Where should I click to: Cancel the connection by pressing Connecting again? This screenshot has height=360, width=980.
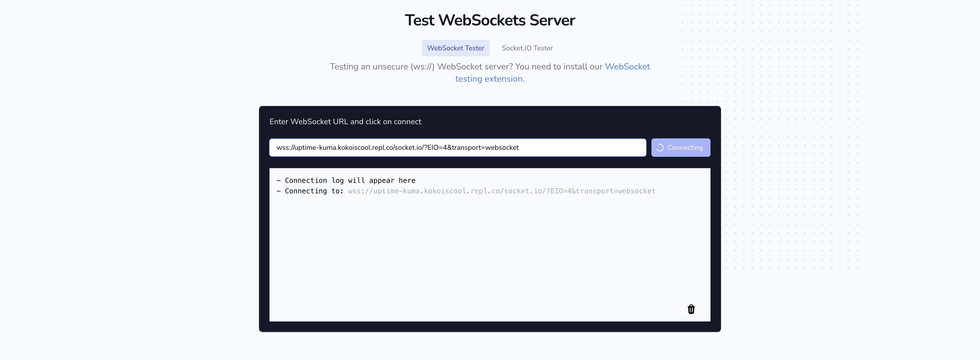pyautogui.click(x=681, y=147)
